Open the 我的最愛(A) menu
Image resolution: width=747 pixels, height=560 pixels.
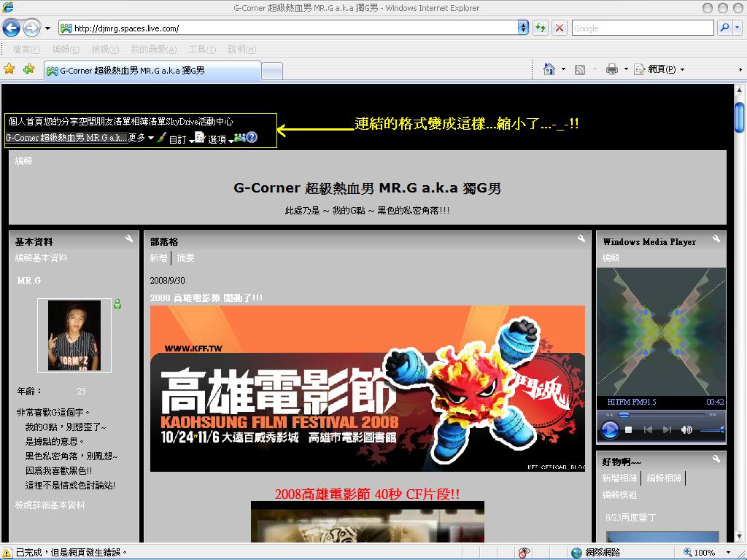click(x=153, y=50)
